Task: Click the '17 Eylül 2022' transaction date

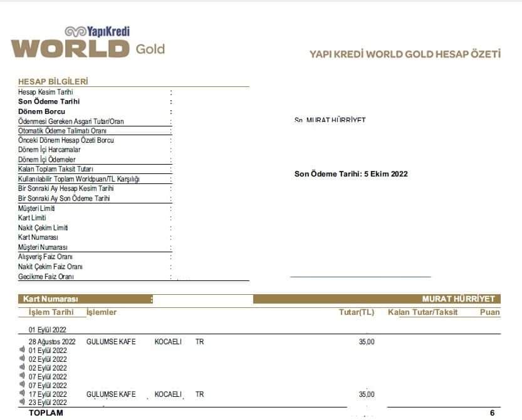Action: coord(48,394)
